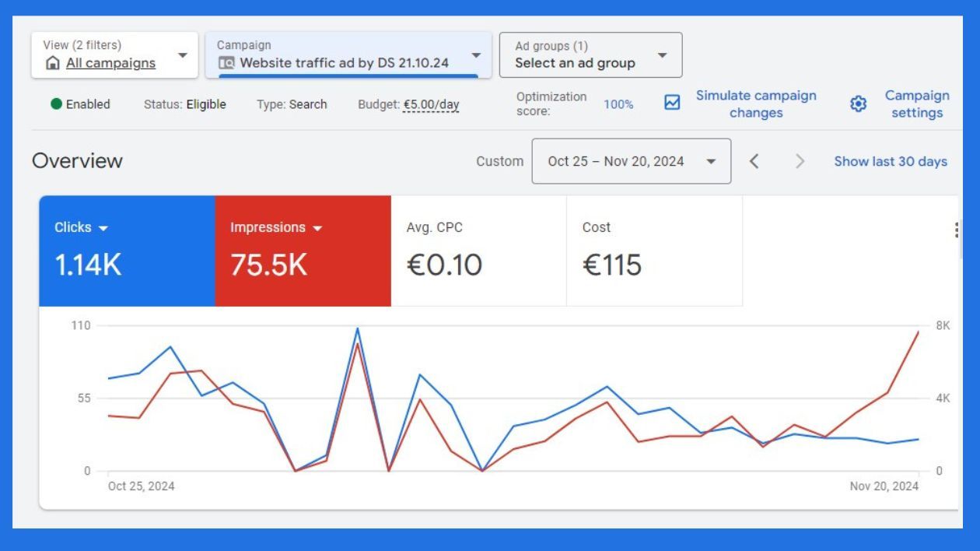Click the Simulate campaign changes chart icon
The image size is (980, 551).
tap(672, 103)
